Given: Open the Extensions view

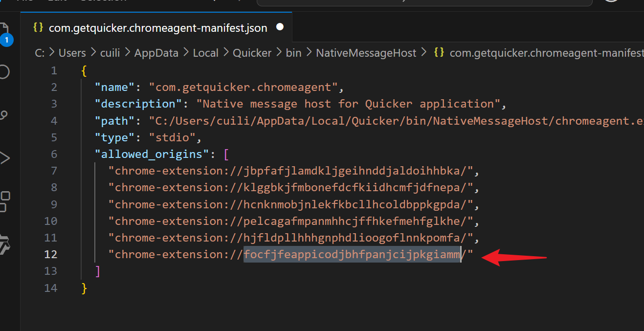Looking at the screenshot, I should [5, 201].
